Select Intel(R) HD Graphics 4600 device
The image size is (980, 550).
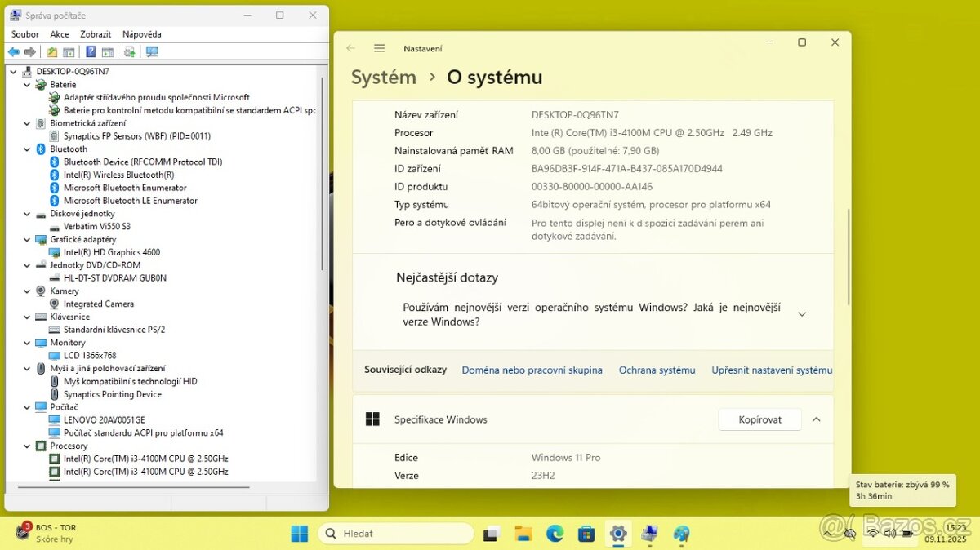coord(112,252)
